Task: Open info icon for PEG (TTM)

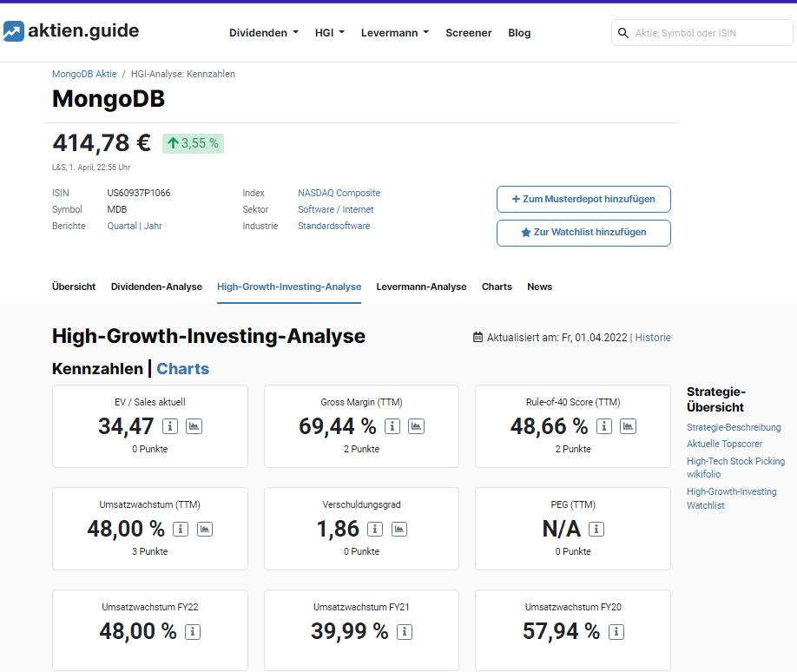Action: 596,529
